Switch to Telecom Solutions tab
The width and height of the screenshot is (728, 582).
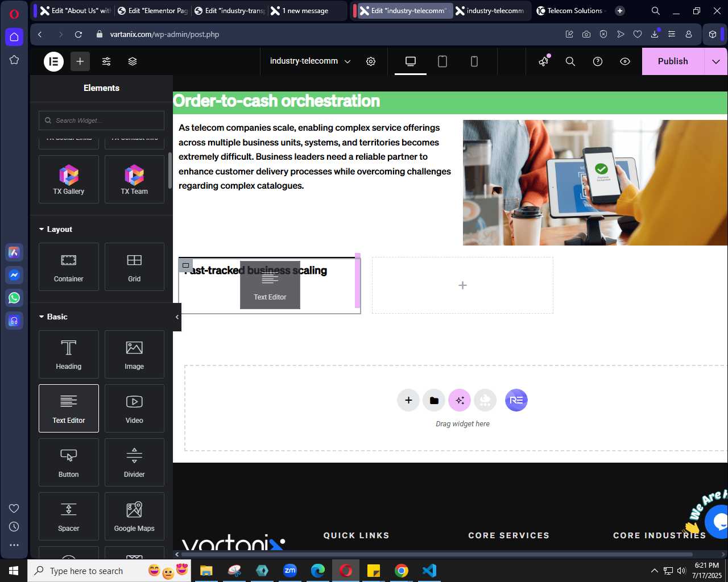(571, 11)
